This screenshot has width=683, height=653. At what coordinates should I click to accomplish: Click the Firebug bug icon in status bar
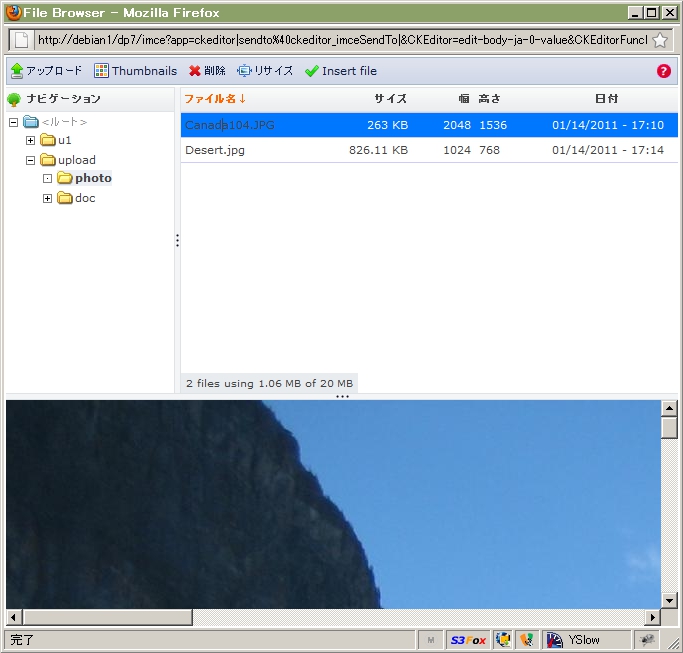coord(647,640)
